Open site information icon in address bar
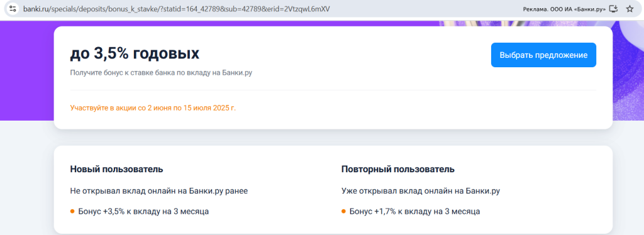The image size is (644, 235). click(13, 9)
